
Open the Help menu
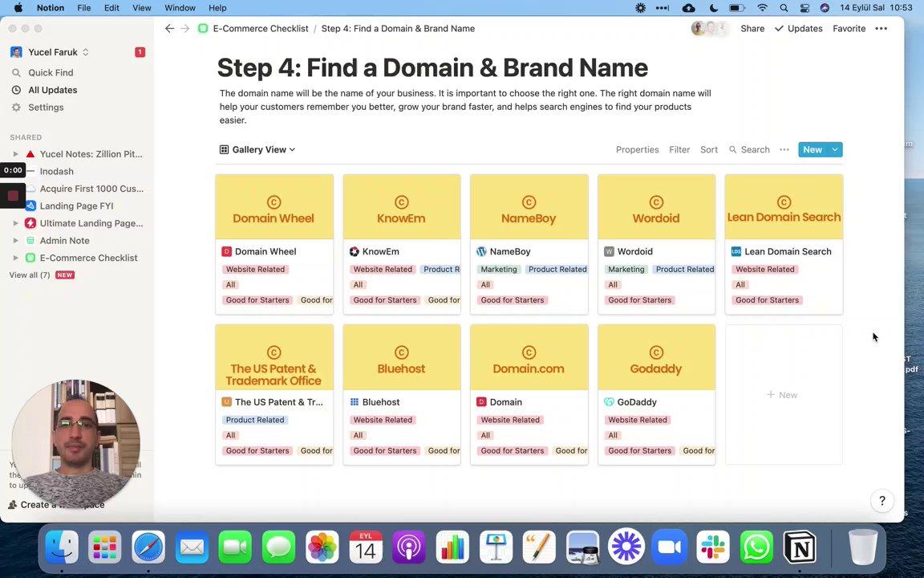(217, 8)
